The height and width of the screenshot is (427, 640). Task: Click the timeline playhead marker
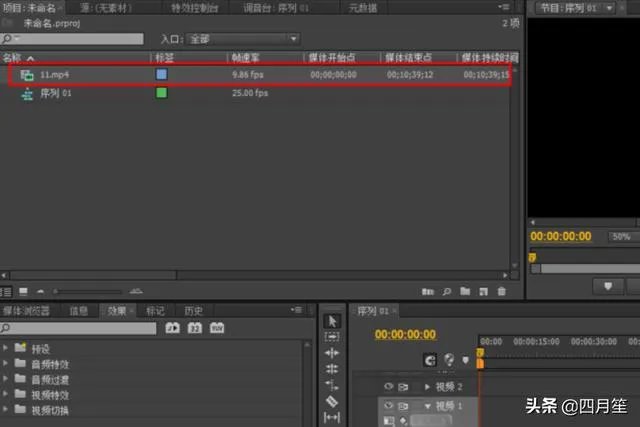pos(480,353)
